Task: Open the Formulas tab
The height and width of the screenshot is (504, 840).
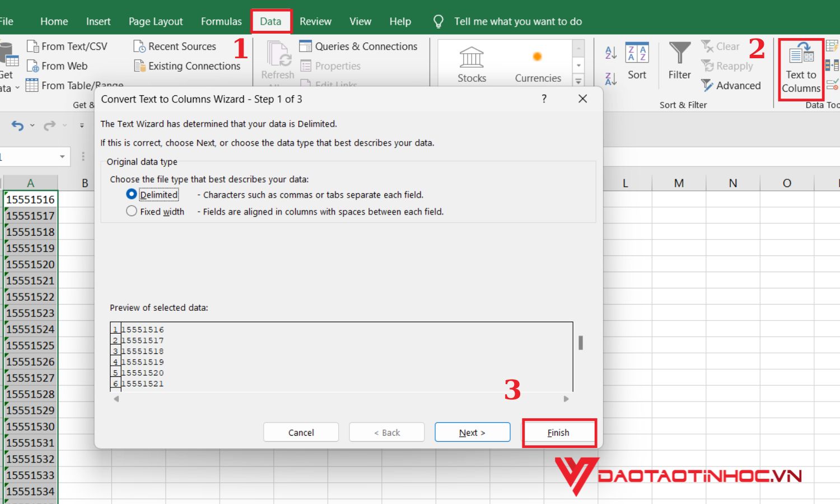Action: [x=221, y=22]
